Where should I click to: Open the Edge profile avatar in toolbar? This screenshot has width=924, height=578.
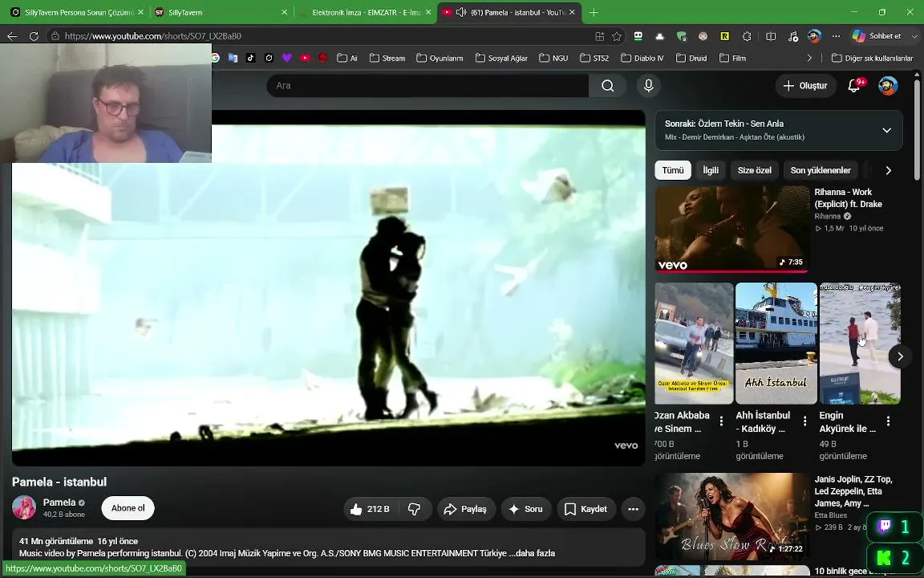click(x=814, y=36)
